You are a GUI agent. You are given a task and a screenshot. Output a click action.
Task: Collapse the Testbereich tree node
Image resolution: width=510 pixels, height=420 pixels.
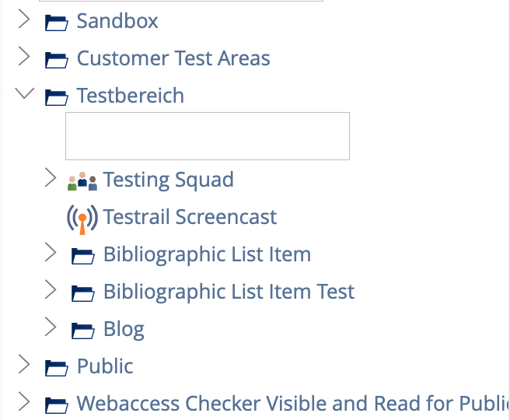click(x=24, y=95)
